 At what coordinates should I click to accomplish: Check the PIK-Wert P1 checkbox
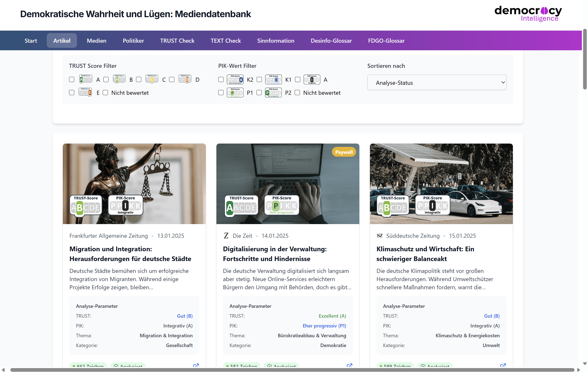221,93
